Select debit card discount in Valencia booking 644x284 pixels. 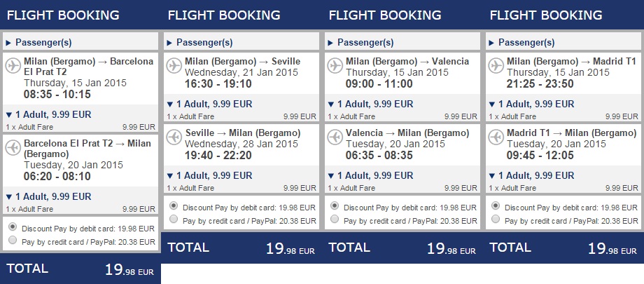(334, 206)
